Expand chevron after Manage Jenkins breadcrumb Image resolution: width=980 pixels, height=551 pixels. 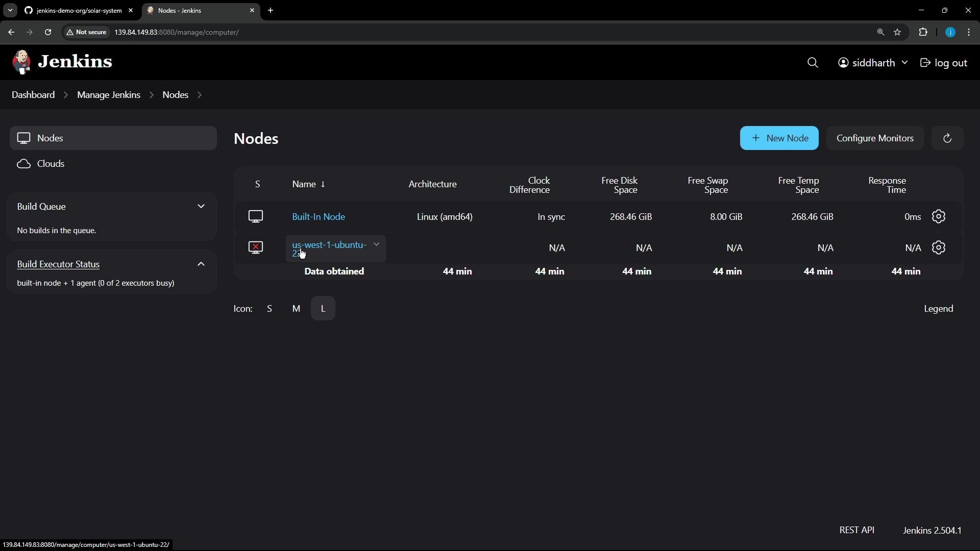coord(152,95)
